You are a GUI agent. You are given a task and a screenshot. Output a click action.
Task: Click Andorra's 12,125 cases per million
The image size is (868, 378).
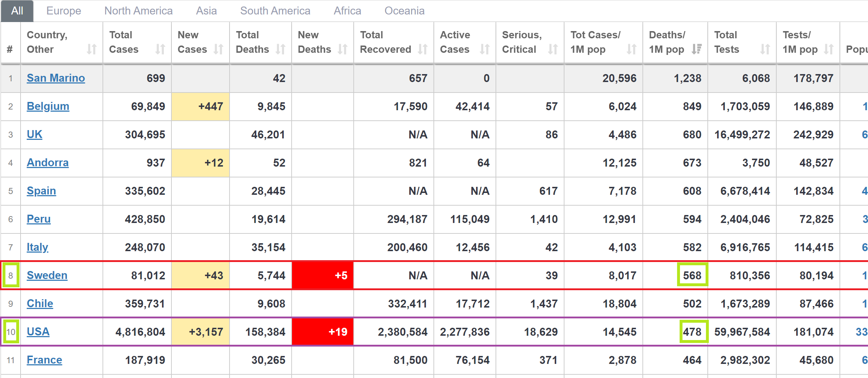619,163
